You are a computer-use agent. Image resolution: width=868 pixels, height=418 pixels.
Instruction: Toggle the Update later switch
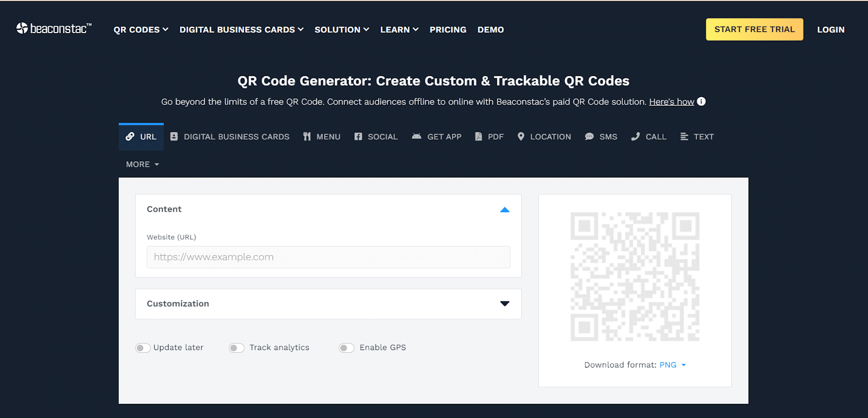(143, 348)
